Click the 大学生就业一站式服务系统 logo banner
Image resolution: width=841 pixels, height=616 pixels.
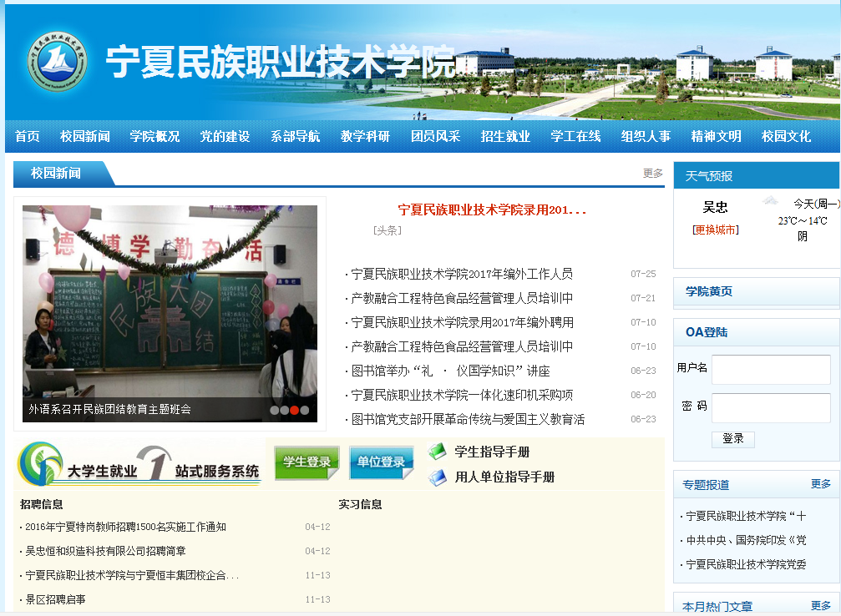(139, 466)
